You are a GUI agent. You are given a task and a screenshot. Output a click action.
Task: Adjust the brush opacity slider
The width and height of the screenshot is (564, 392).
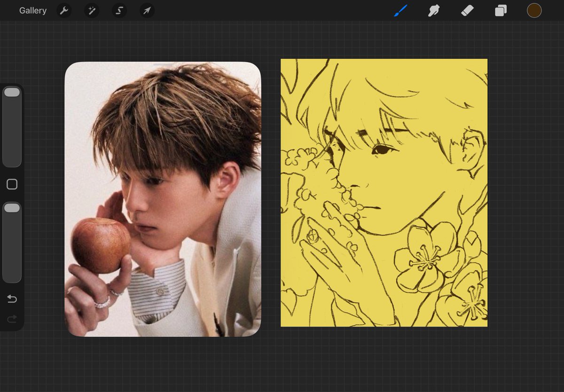point(12,243)
